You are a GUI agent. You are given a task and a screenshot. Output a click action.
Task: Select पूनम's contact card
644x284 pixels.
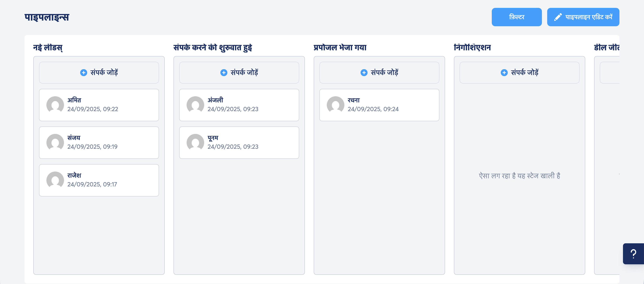pos(239,142)
